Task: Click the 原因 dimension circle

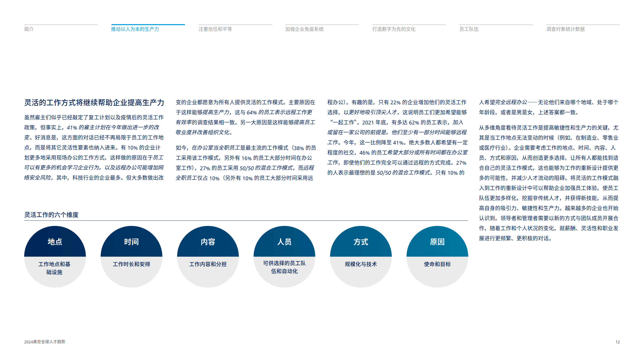Action: point(437,257)
